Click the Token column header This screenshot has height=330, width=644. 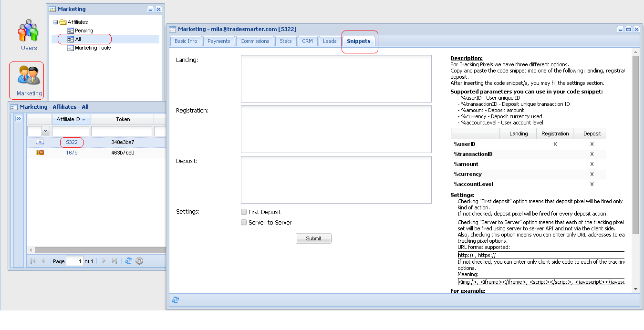(x=123, y=119)
